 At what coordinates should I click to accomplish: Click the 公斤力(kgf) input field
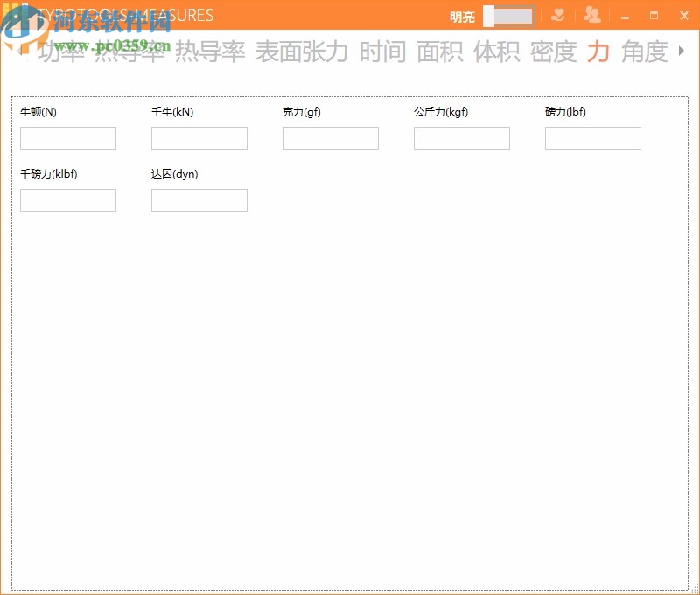click(x=462, y=138)
